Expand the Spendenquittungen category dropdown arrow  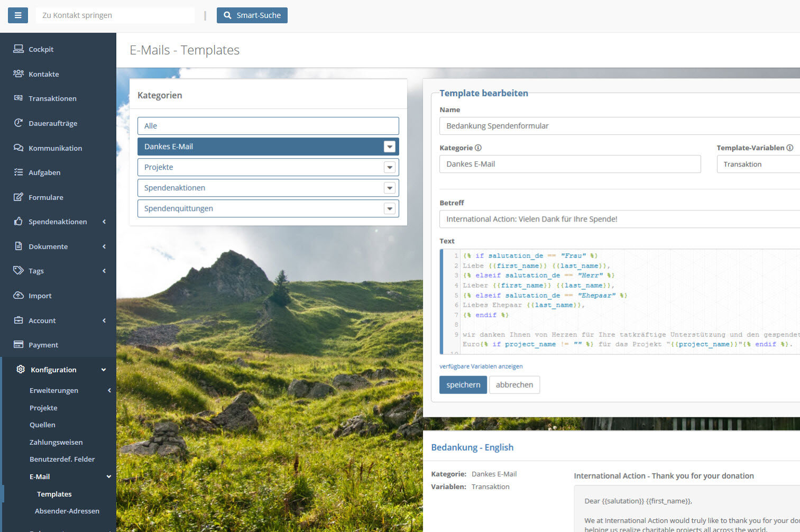pyautogui.click(x=390, y=209)
